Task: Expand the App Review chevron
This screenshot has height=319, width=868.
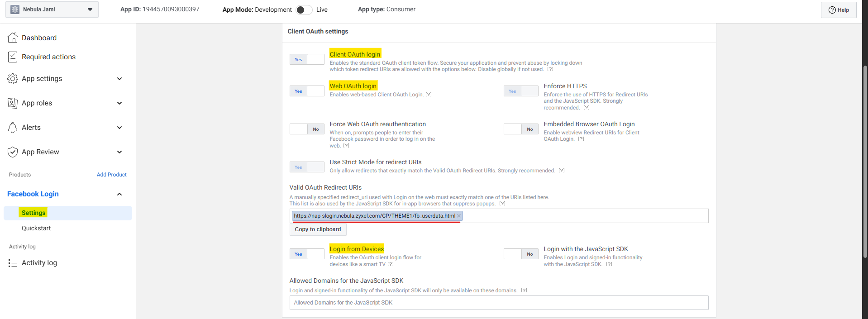Action: [x=119, y=152]
